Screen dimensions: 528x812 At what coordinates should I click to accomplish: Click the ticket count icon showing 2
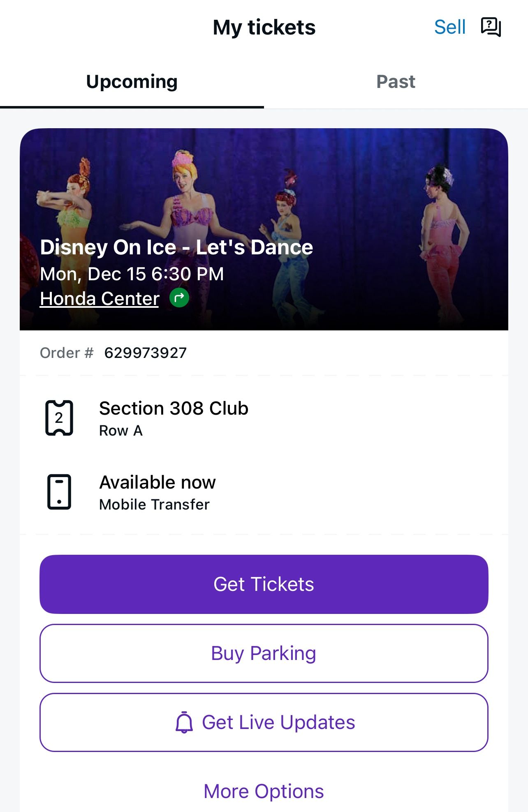coord(59,418)
